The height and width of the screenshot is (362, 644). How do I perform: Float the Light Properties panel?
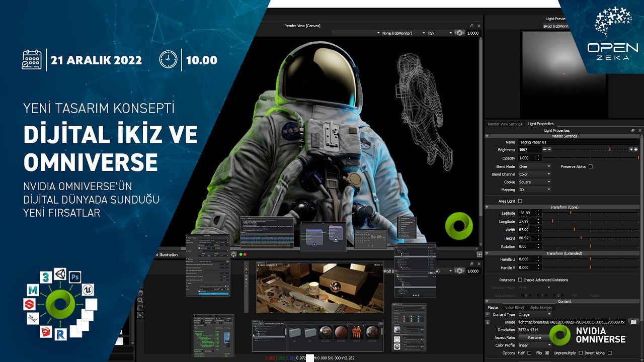(633, 130)
